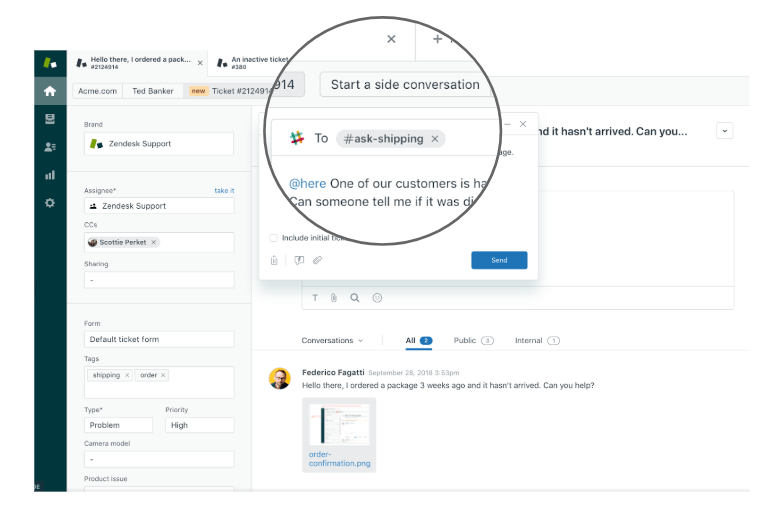Click the Federico Fagatti name
Viewport: 769px width, 505px height.
point(333,373)
